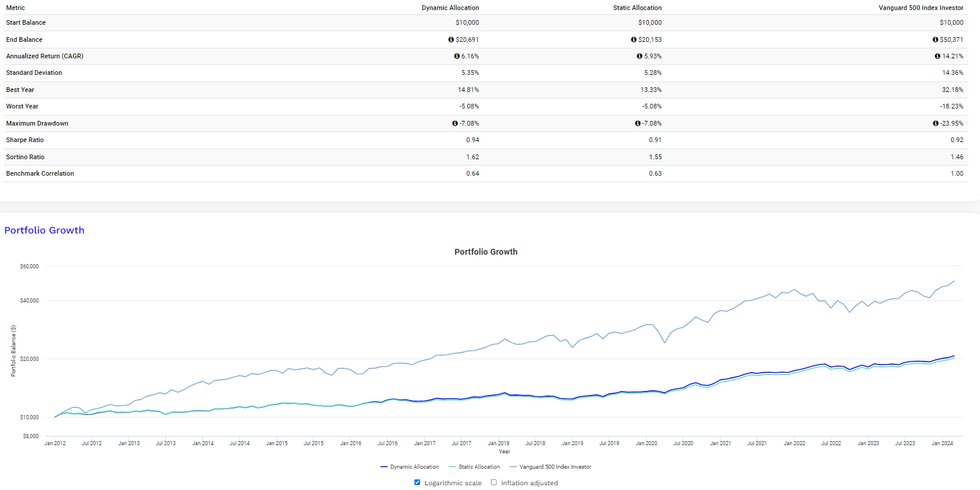Open info icon next to 5.93% CAGR
Screen dimensions: 980x490
pos(640,56)
